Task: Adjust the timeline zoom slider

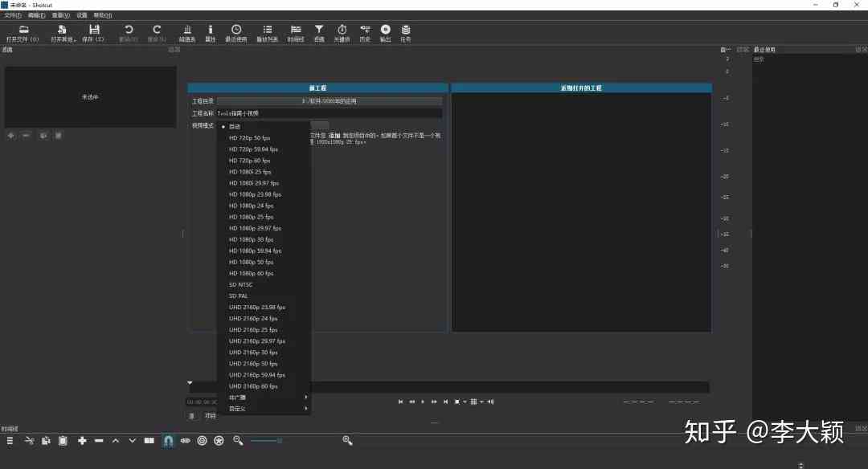Action: (x=266, y=441)
